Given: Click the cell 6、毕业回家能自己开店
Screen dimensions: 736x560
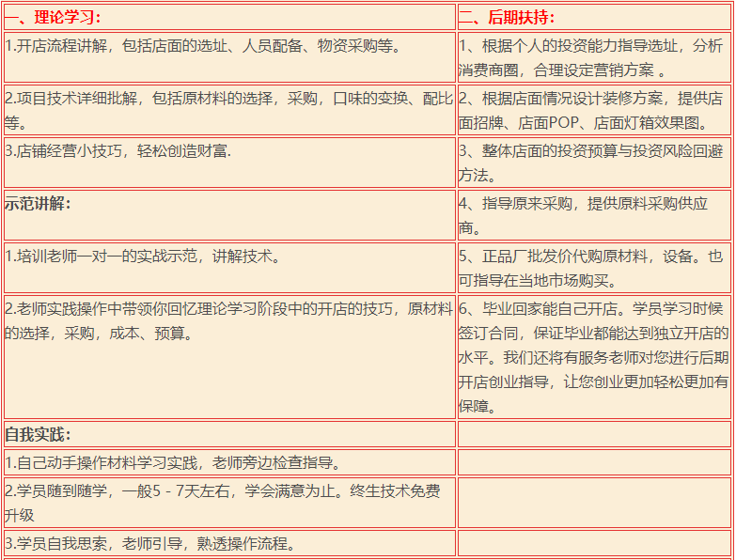Looking at the screenshot, I should point(594,357).
